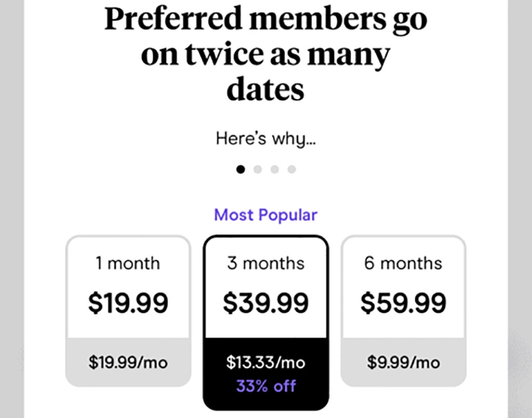The image size is (532, 418).
Task: Click the $19.99 price on the 1 month card
Action: tap(127, 303)
